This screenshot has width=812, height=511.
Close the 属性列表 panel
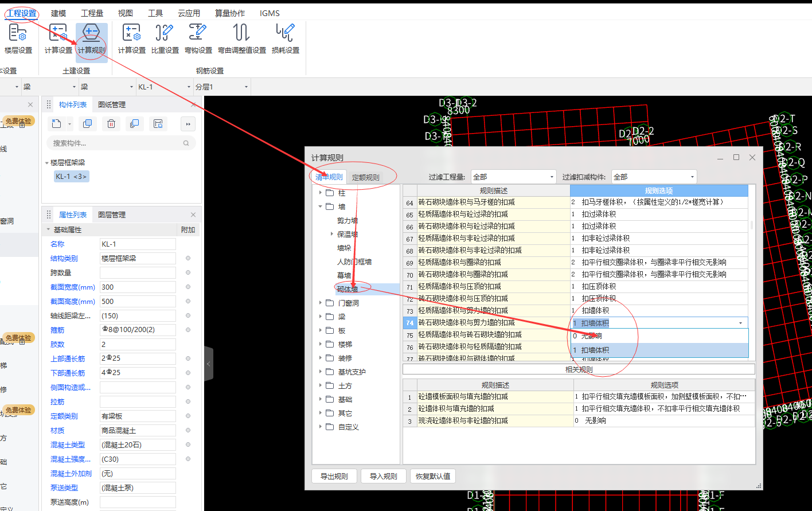(193, 214)
